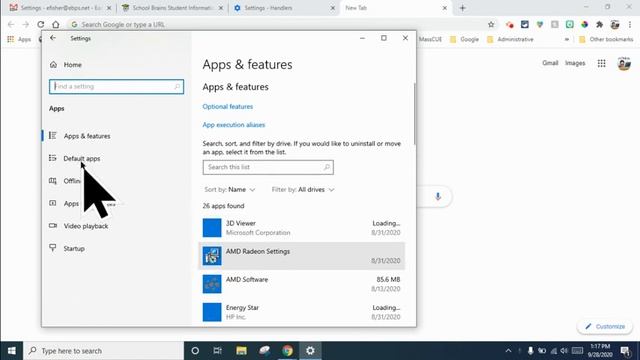Open the Chrome three-dot menu
640x360 pixels.
click(630, 24)
